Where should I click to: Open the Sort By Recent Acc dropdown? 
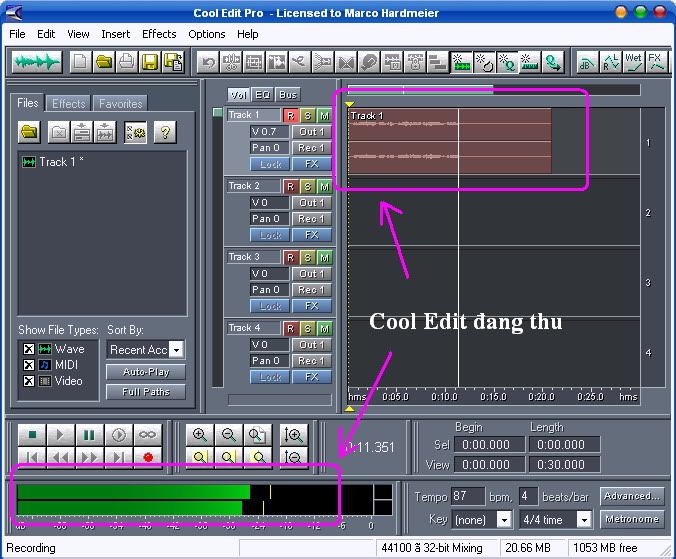(176, 350)
